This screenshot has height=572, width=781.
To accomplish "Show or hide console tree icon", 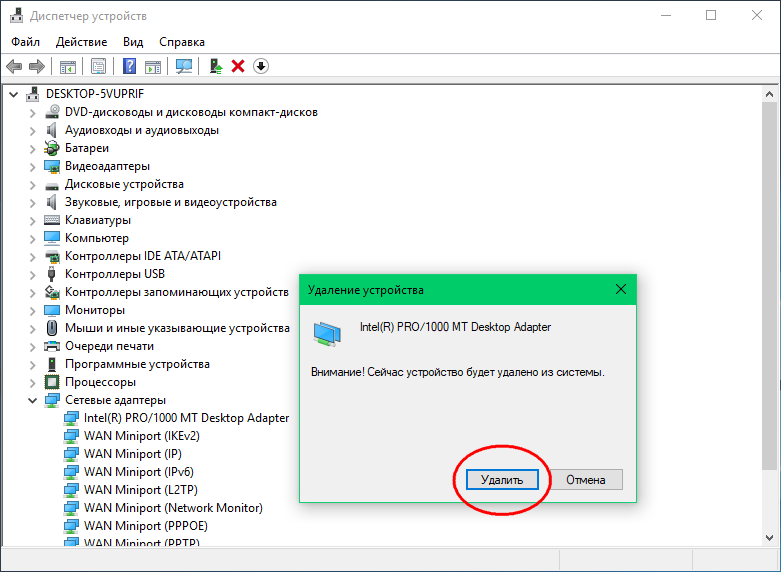I will [68, 66].
